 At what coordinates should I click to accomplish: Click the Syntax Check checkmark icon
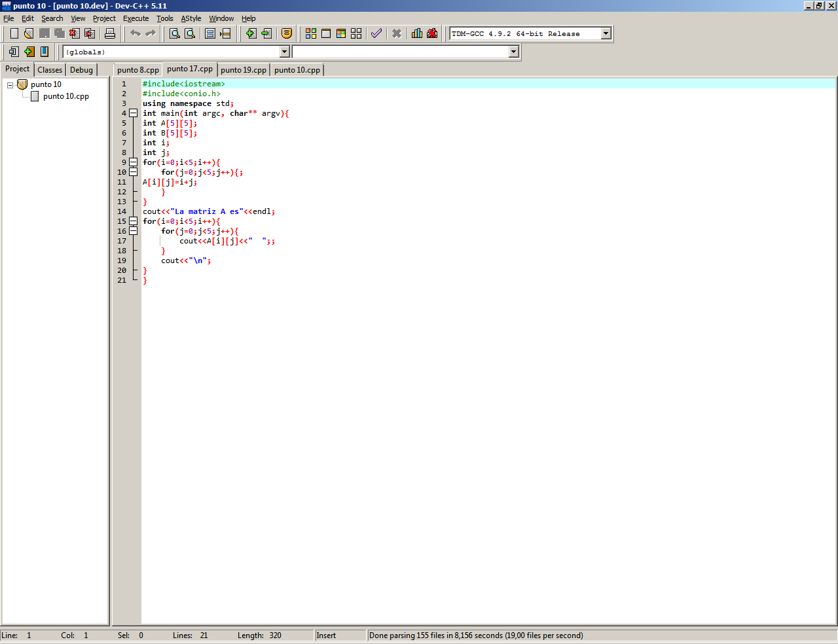[x=376, y=33]
